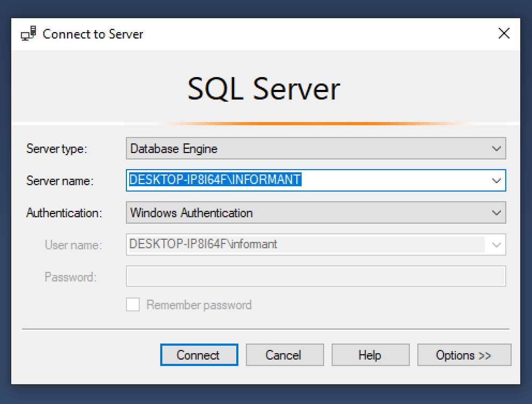Expand Options >> for more settings

point(464,355)
